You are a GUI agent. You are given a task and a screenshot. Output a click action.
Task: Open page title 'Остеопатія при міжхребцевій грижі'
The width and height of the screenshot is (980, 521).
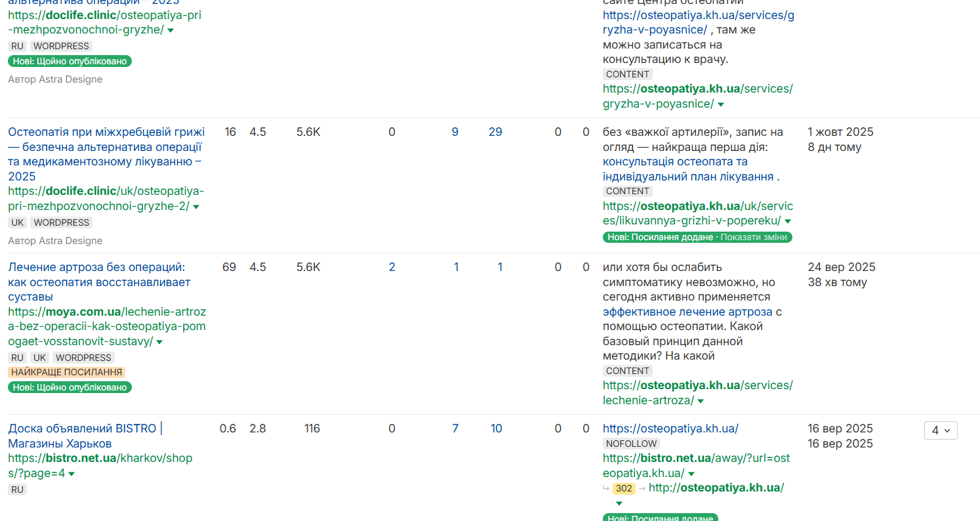click(106, 154)
